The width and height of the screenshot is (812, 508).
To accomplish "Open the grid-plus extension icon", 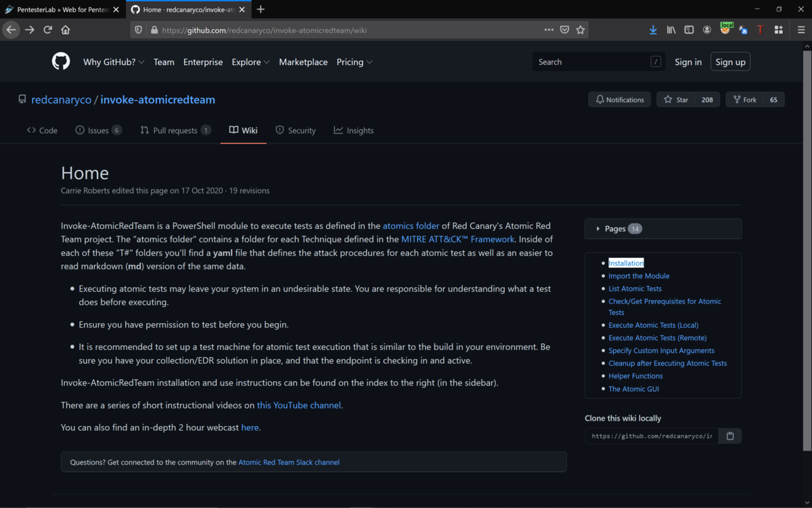I will (778, 30).
